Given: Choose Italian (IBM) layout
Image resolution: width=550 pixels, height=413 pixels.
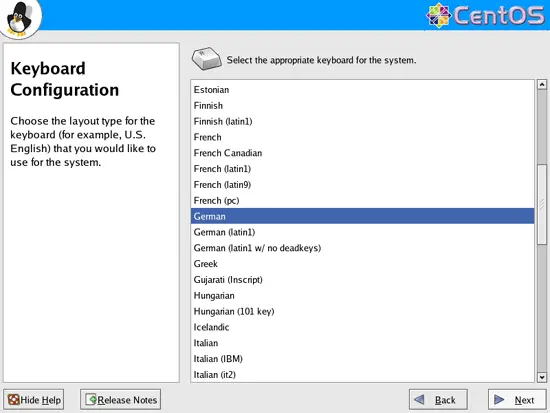Looking at the screenshot, I should 362,359.
